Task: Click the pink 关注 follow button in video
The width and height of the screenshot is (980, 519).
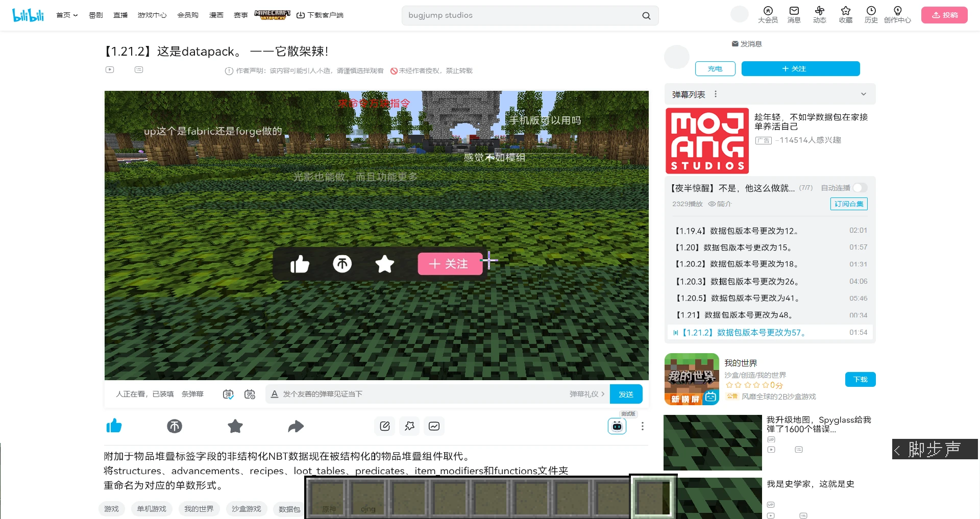Action: pyautogui.click(x=450, y=264)
